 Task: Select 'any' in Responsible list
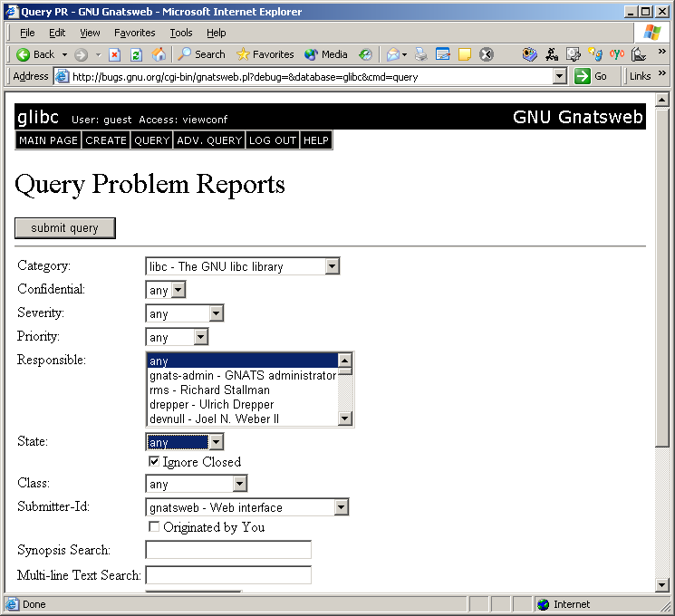pyautogui.click(x=242, y=361)
